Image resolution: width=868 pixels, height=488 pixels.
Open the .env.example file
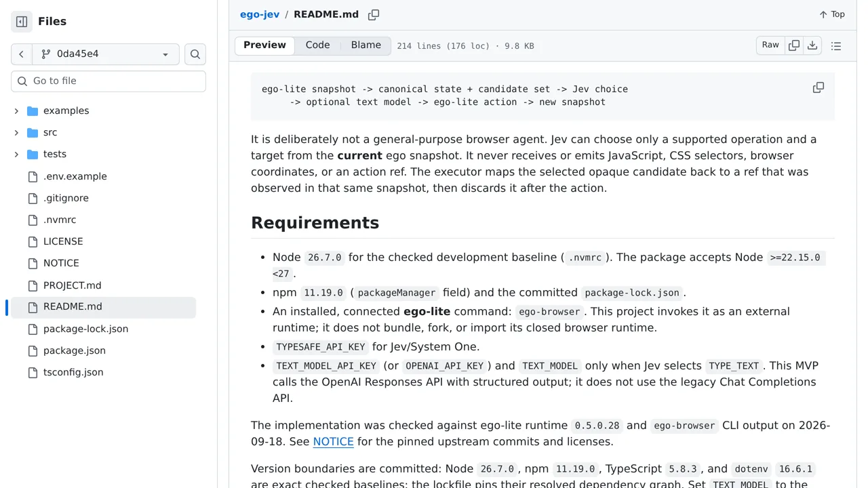tap(75, 176)
